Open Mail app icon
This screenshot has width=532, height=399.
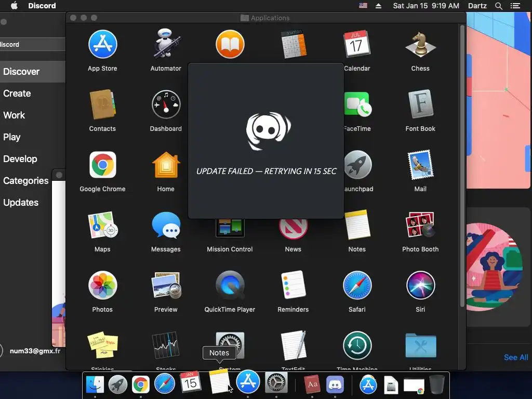[x=420, y=165]
